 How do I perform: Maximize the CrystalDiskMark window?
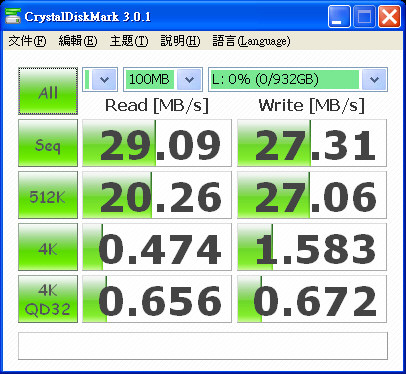click(364, 16)
